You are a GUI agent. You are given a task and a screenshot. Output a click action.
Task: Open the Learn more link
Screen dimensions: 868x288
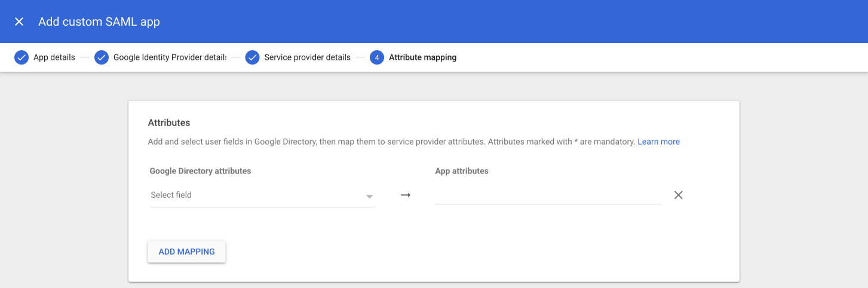[658, 142]
